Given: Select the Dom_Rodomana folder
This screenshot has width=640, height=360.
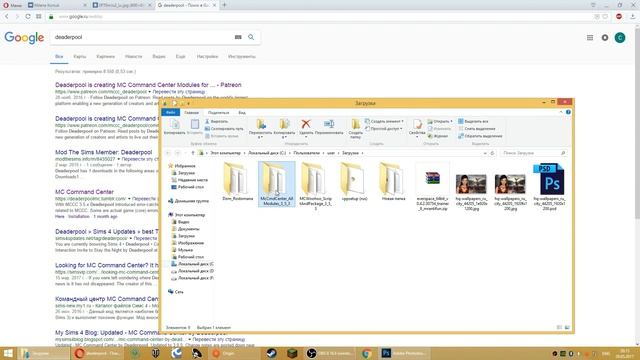Looking at the screenshot, I should pyautogui.click(x=238, y=182).
